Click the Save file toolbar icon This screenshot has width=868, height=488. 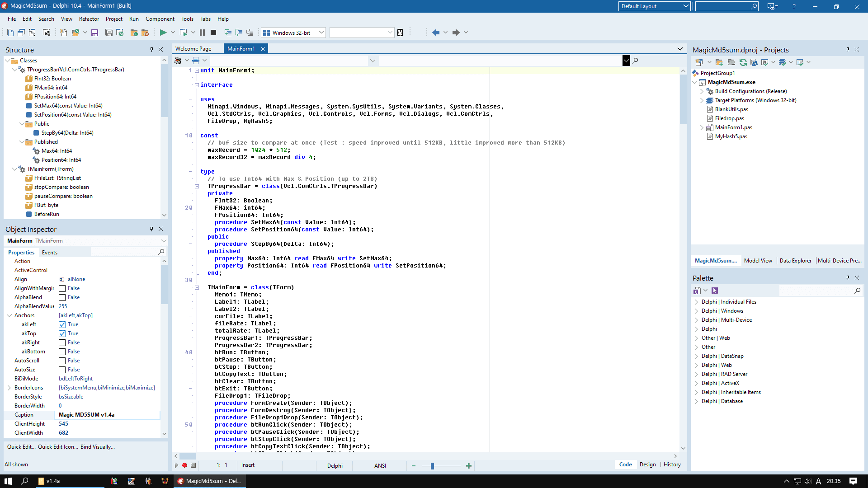[x=94, y=33]
